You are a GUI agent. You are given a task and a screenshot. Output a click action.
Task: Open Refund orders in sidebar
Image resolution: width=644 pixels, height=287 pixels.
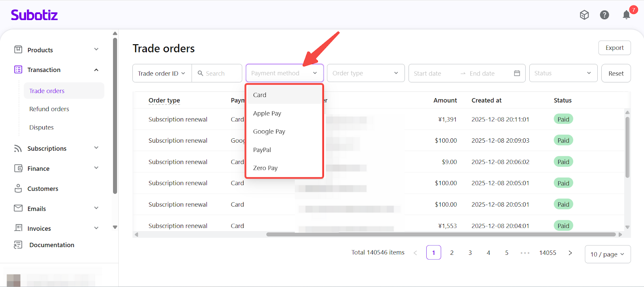[49, 109]
